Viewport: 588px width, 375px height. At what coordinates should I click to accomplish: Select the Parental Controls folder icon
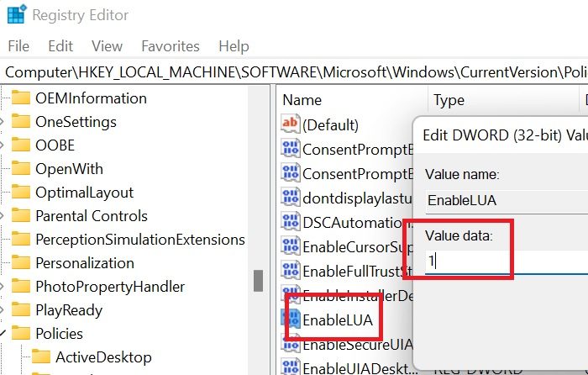(x=21, y=216)
